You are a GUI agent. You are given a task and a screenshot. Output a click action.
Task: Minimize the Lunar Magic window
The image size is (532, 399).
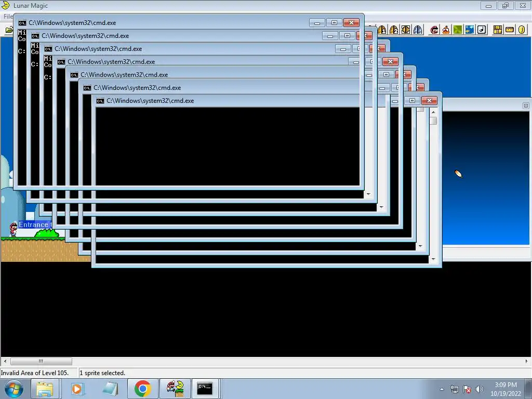(488, 5)
